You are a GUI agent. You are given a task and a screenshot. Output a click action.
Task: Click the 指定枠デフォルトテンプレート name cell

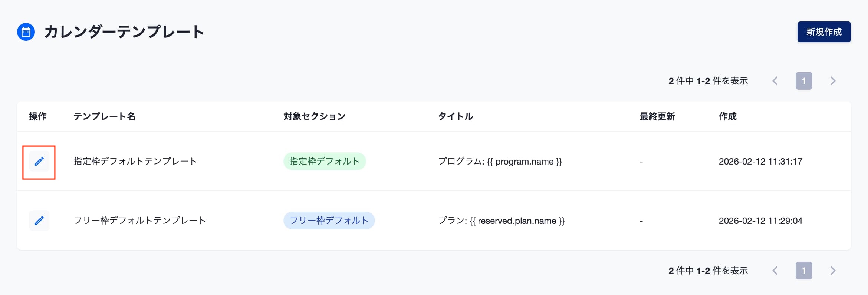[135, 161]
